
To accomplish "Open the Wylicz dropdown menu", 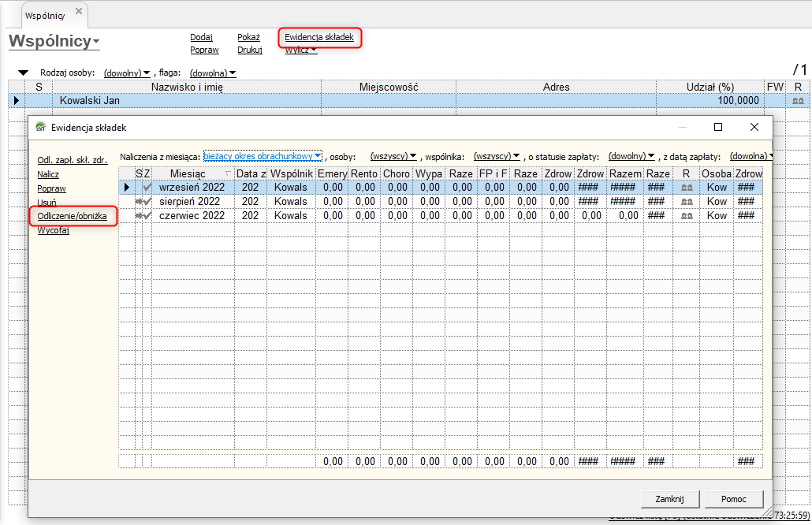I will pyautogui.click(x=301, y=50).
